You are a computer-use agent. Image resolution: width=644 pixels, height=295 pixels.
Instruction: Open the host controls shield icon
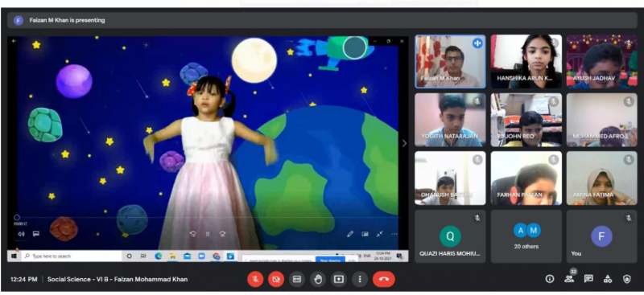pos(627,279)
